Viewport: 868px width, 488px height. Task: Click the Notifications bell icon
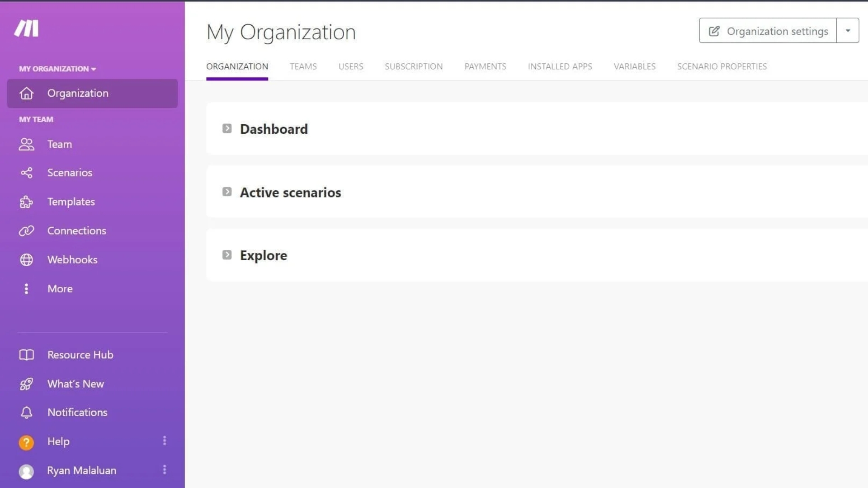click(x=26, y=413)
